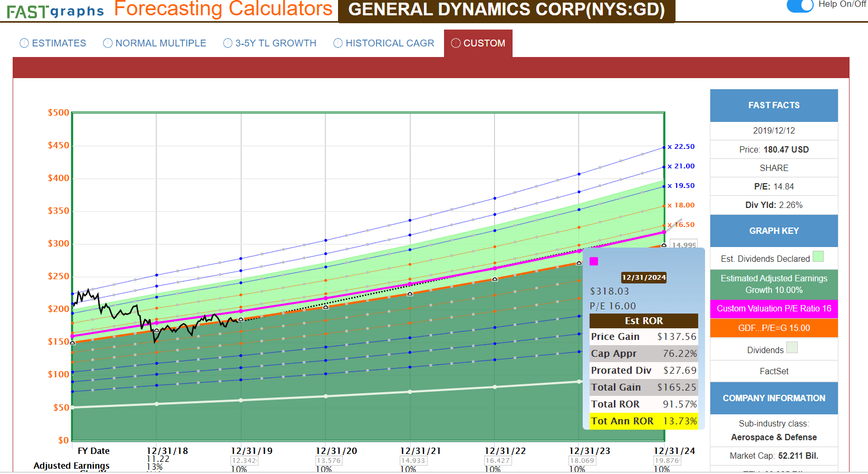Click the Total ROR 91.57% row
Viewport: 868px width, 474px height.
click(x=644, y=404)
